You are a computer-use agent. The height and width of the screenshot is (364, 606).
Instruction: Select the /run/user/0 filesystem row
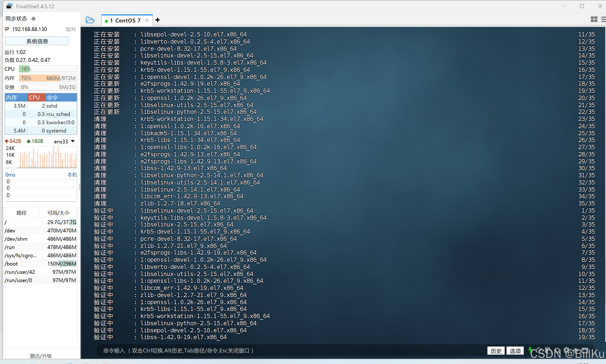click(41, 280)
